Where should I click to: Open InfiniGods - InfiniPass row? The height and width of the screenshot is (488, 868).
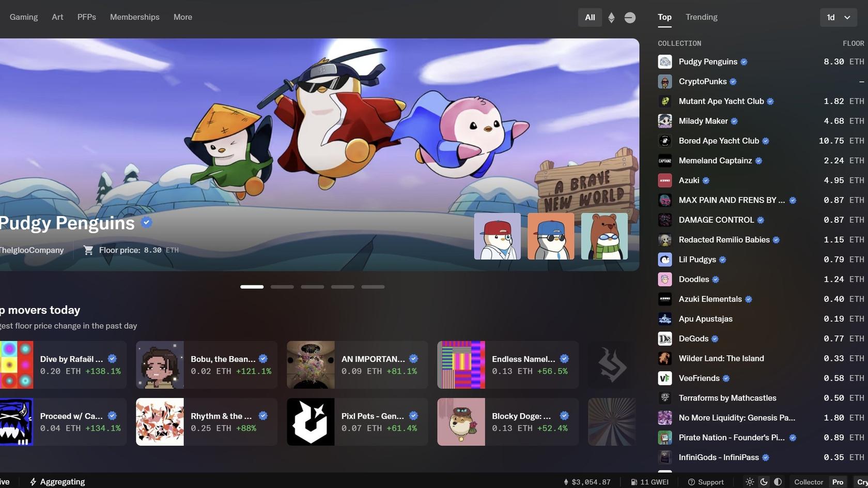coord(761,457)
